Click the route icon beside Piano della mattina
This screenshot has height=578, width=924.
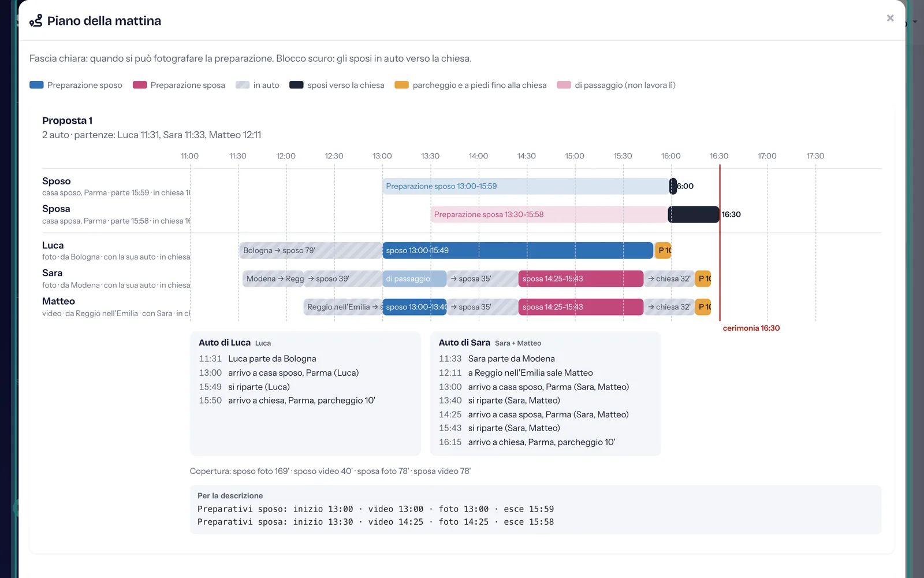coord(36,21)
